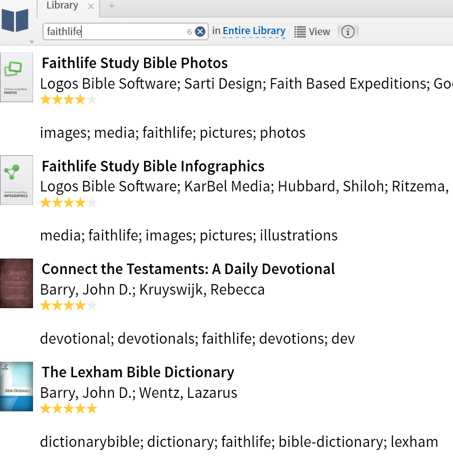Viewport: 453px width, 476px height.
Task: Open the Lexham Bible Dictionary cover thumbnail
Action: click(17, 386)
